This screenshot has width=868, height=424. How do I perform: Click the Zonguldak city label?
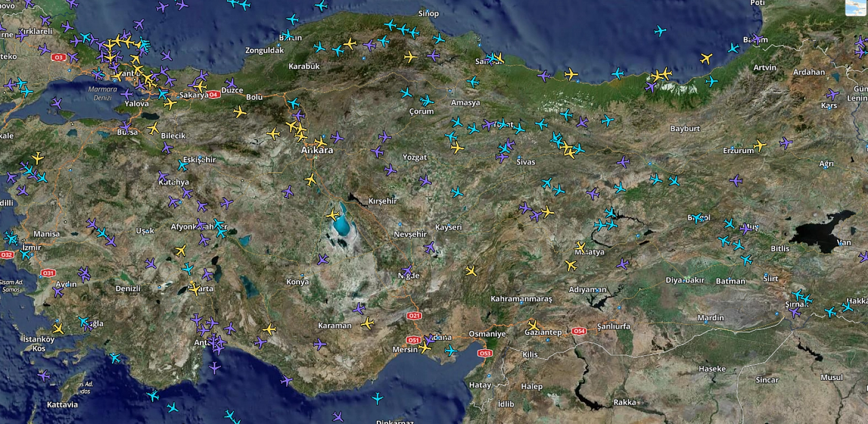pos(264,50)
